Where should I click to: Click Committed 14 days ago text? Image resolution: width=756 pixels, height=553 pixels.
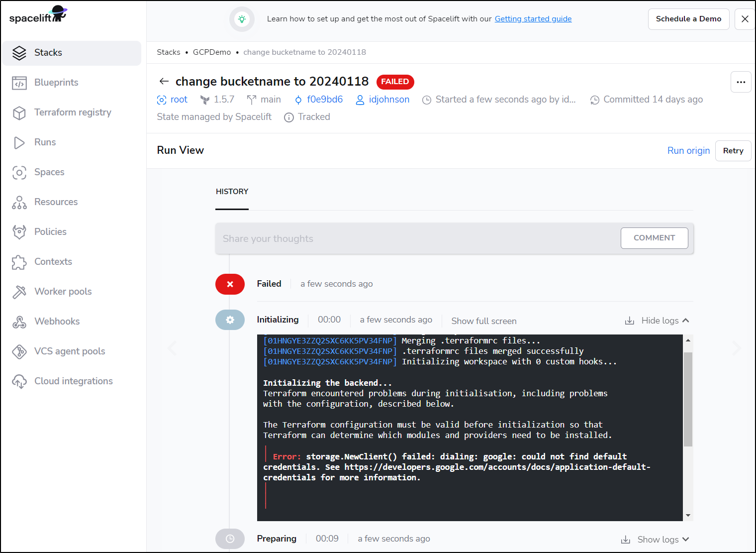click(653, 100)
